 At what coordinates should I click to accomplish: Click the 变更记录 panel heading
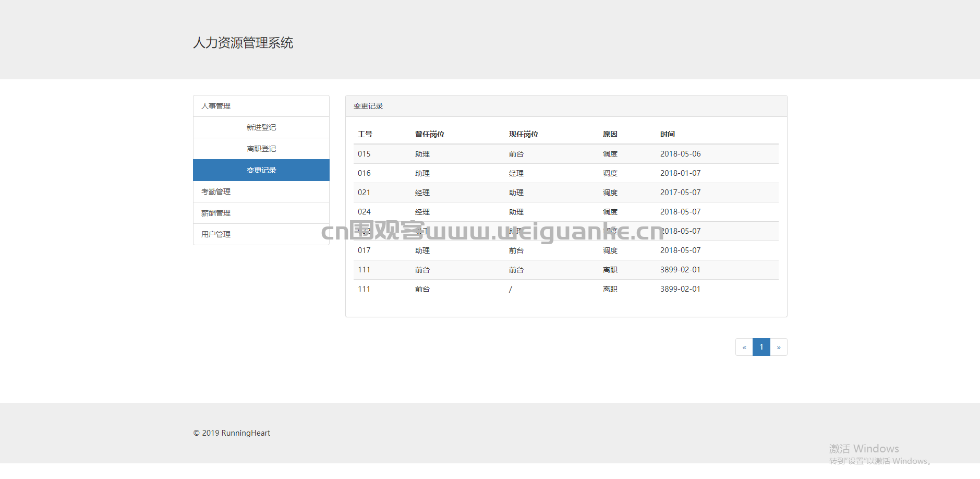(x=368, y=106)
